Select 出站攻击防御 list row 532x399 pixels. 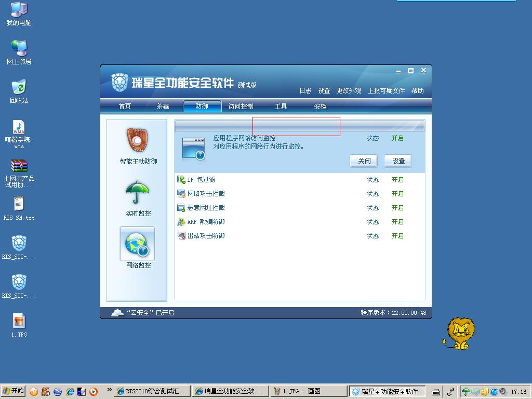tap(300, 236)
